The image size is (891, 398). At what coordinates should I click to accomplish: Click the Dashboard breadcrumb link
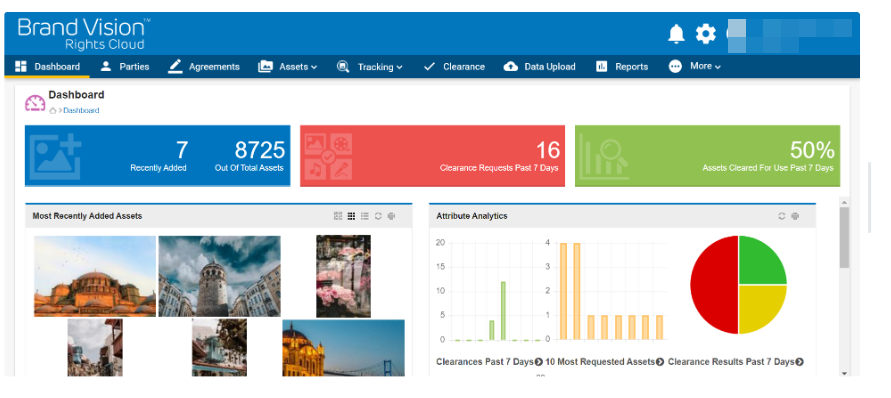tap(81, 111)
